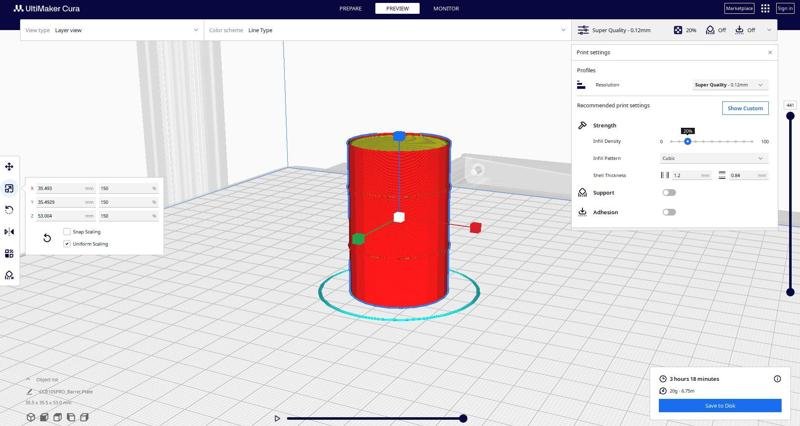Toggle the Adhesion switch on

click(x=669, y=212)
